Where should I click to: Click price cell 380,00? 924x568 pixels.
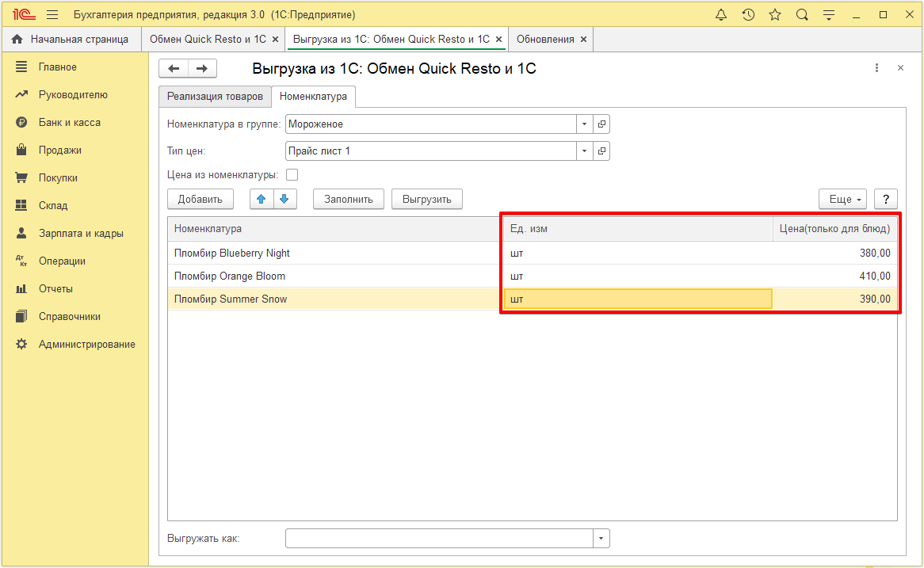click(x=835, y=254)
